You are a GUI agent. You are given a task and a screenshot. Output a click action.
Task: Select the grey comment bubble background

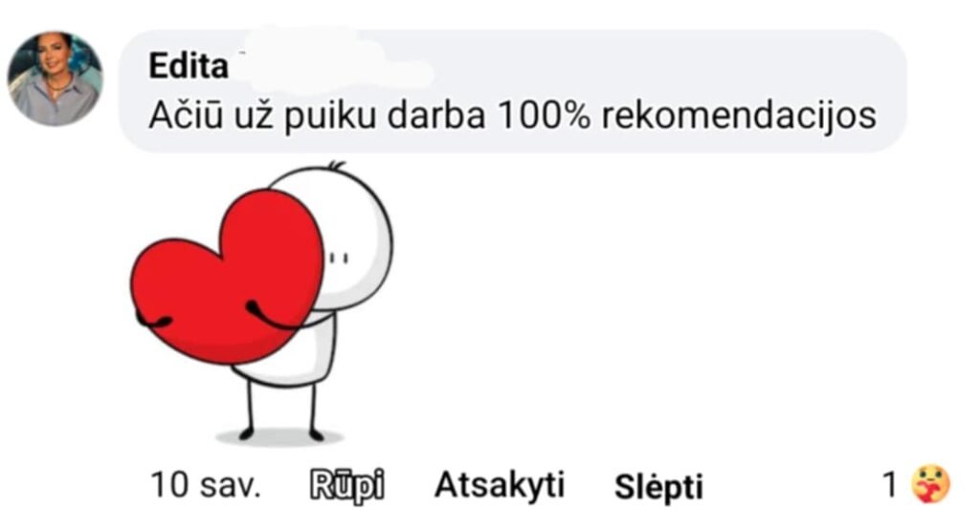tap(512, 91)
